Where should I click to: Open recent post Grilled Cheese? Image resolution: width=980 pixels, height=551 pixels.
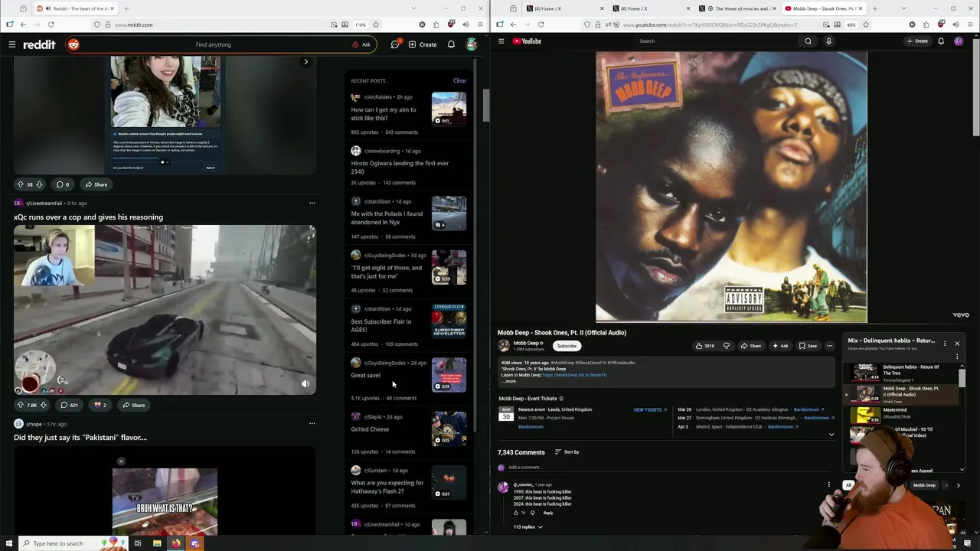(x=370, y=429)
